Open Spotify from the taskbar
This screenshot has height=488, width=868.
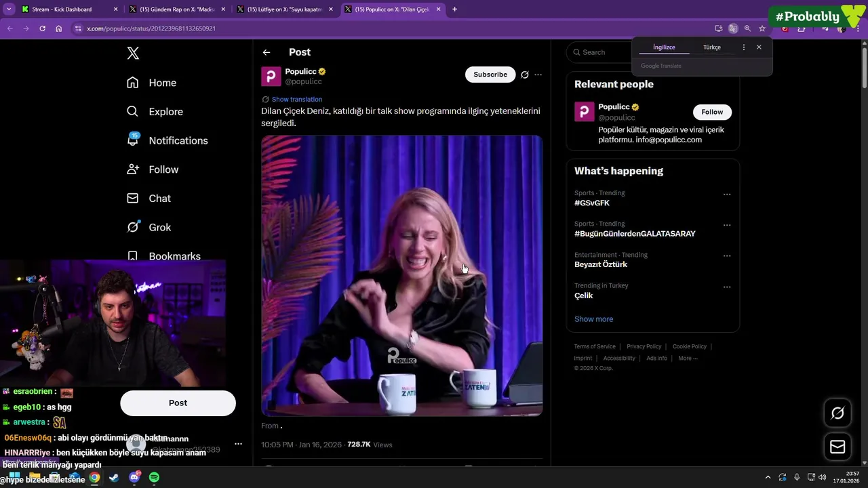pyautogui.click(x=154, y=477)
